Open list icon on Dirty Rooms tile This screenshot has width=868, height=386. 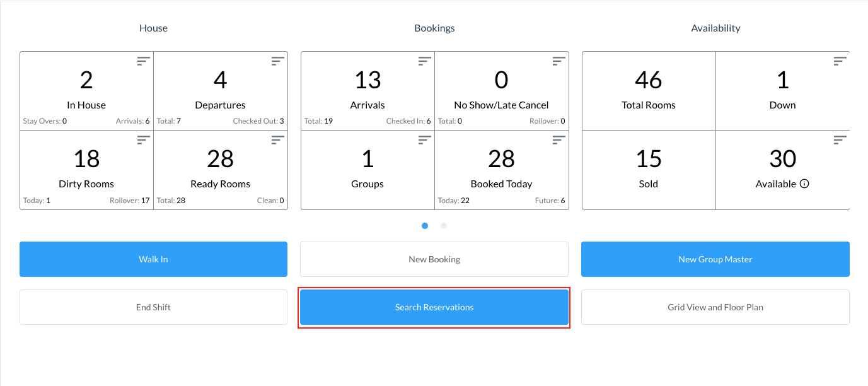pos(144,140)
